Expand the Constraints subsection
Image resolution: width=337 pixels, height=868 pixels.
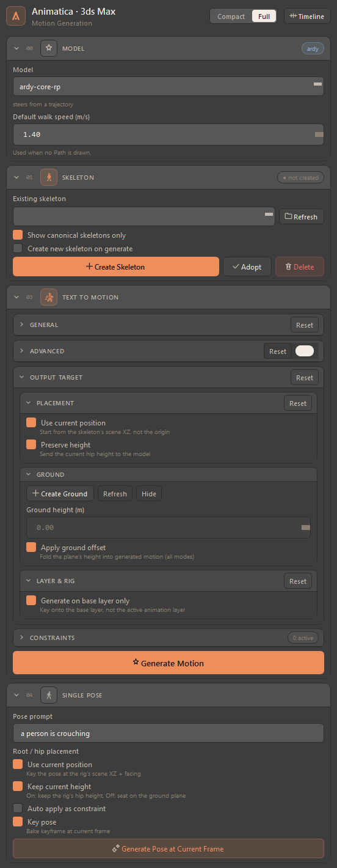coord(22,638)
